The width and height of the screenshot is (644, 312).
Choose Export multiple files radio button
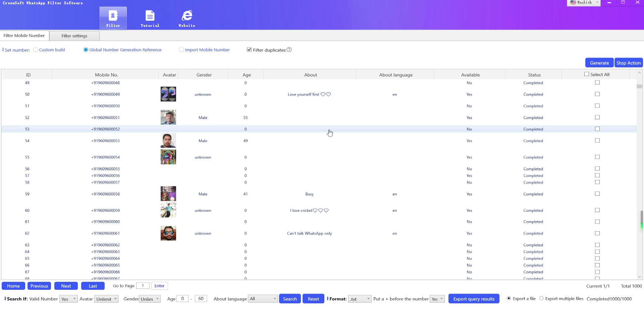541,298
